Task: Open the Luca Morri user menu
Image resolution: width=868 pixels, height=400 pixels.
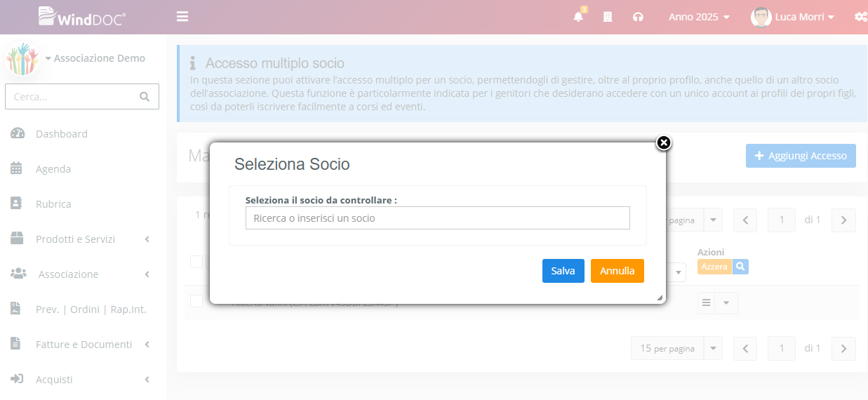Action: pyautogui.click(x=793, y=17)
